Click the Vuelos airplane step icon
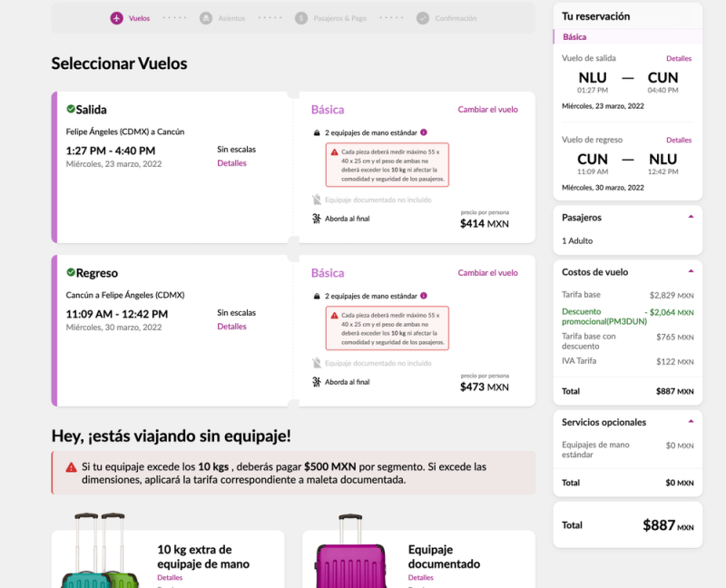Image resolution: width=726 pixels, height=588 pixels. point(116,18)
